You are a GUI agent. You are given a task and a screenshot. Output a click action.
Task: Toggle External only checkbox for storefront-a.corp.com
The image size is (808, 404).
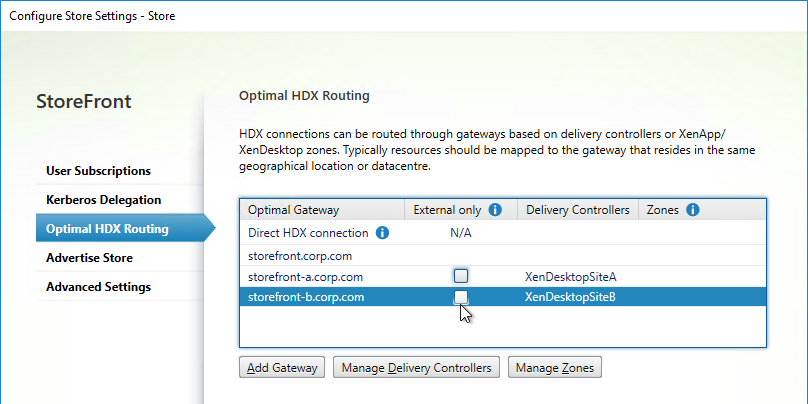[461, 276]
